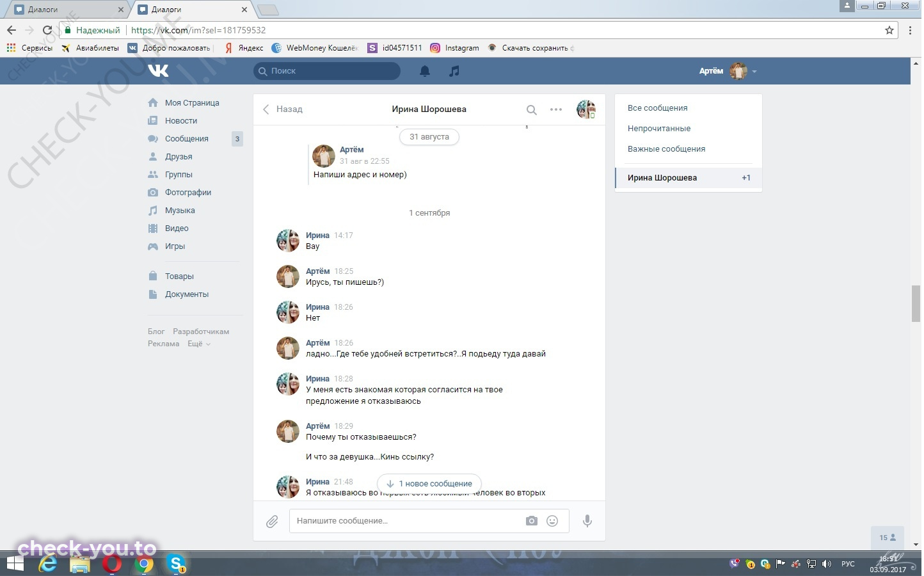Open a new Chrome tab
The image size is (924, 576).
267,10
